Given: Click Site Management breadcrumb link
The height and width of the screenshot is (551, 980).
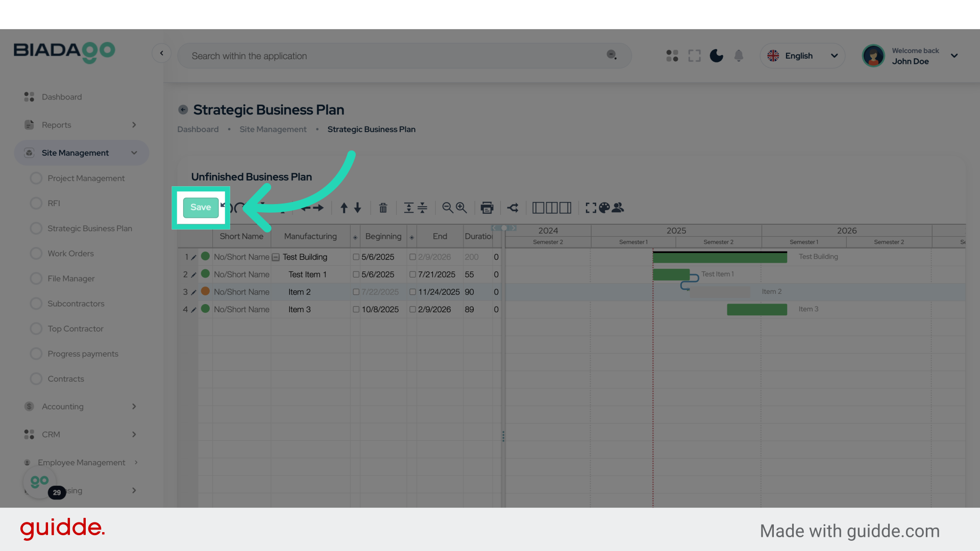Looking at the screenshot, I should (x=273, y=129).
